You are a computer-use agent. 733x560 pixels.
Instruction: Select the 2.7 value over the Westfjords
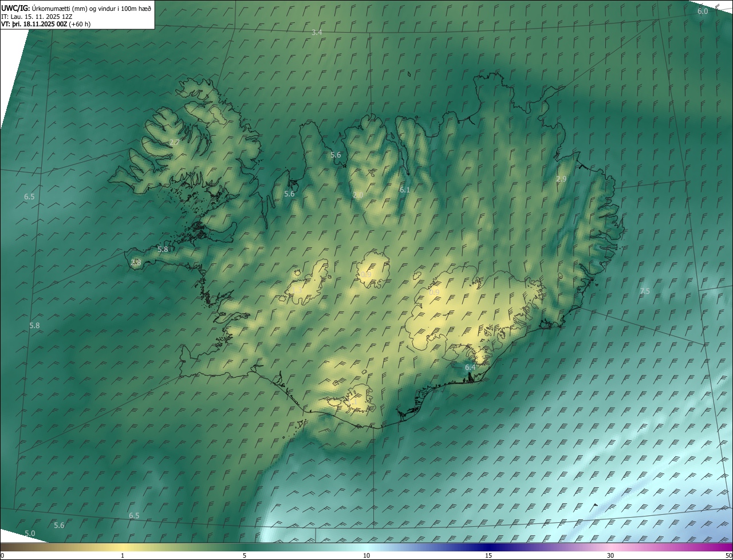tap(175, 143)
